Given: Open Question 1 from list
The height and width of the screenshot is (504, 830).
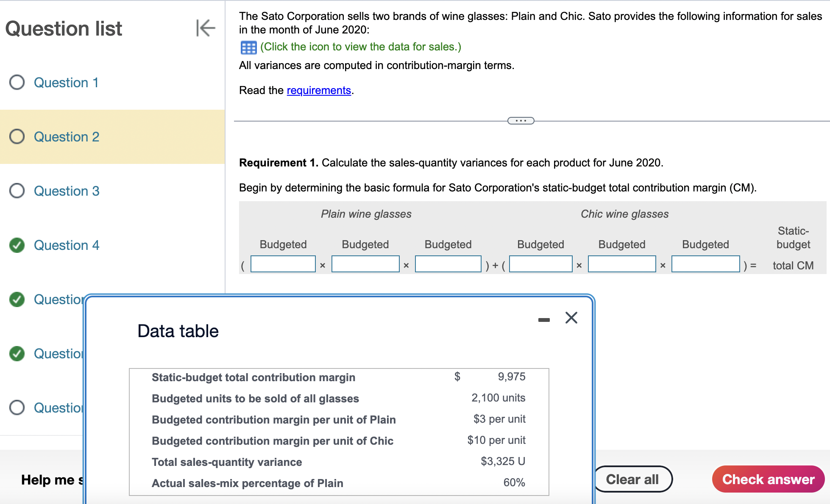Looking at the screenshot, I should tap(66, 83).
